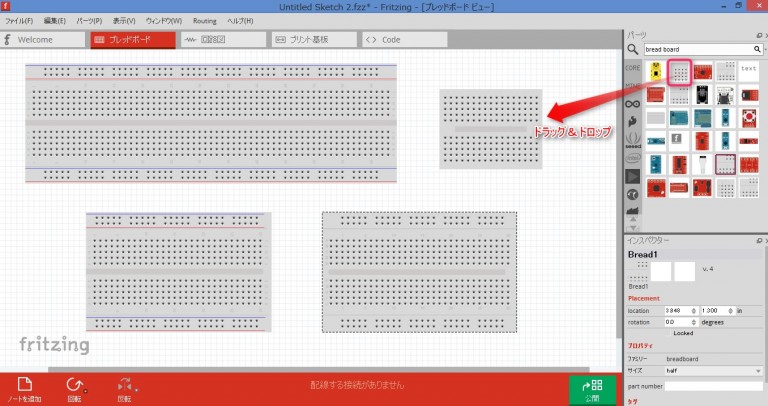Open the Seeed parts bin
The height and width of the screenshot is (406, 768).
pos(632,139)
